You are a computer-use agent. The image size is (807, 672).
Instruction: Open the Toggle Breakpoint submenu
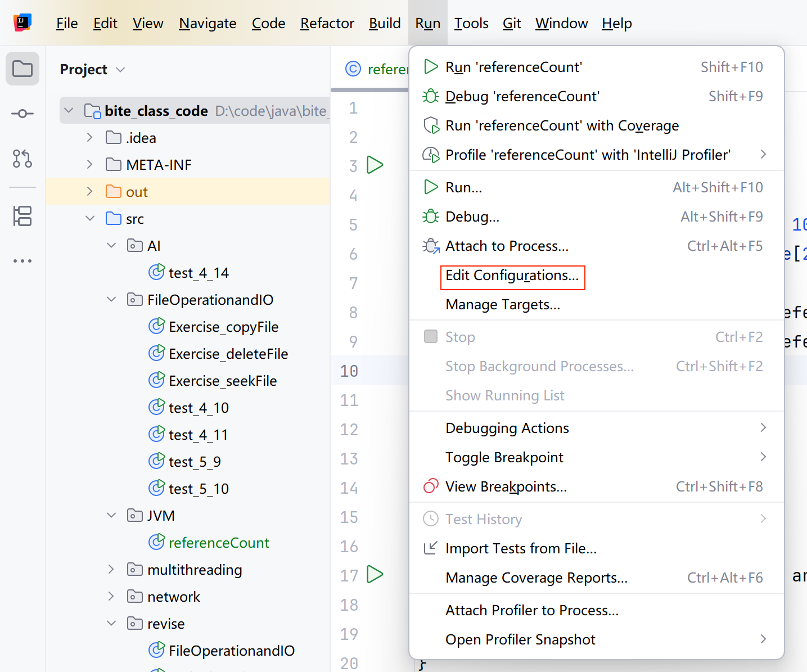597,457
